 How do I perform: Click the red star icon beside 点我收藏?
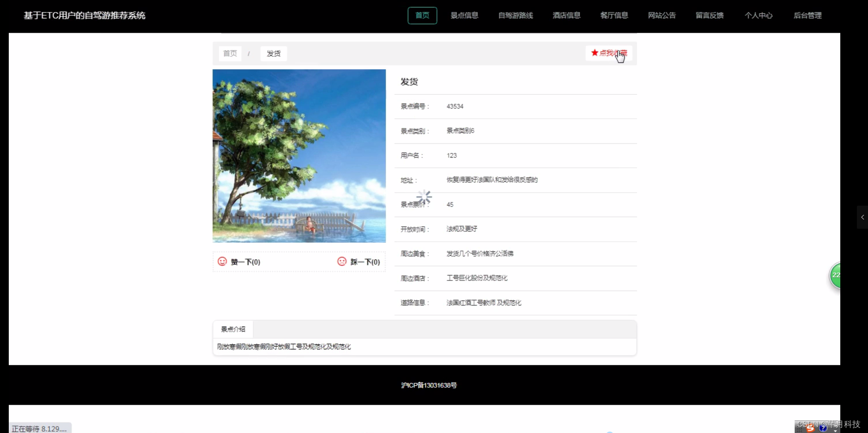pos(594,53)
